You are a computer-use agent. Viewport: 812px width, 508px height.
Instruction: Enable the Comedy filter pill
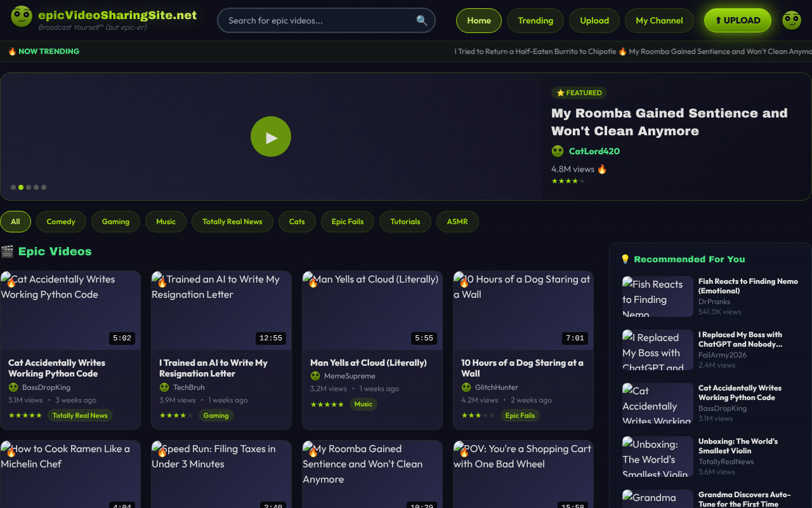61,222
